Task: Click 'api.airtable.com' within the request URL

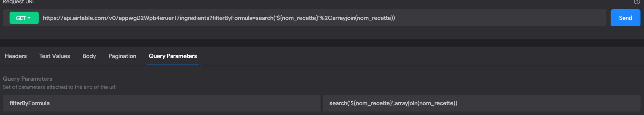Action: pyautogui.click(x=85, y=18)
